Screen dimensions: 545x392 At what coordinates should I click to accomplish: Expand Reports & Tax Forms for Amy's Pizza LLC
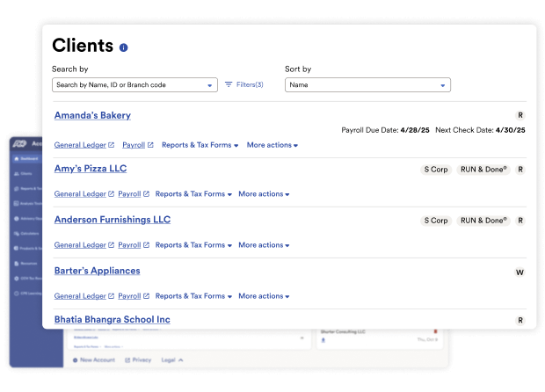coord(193,194)
